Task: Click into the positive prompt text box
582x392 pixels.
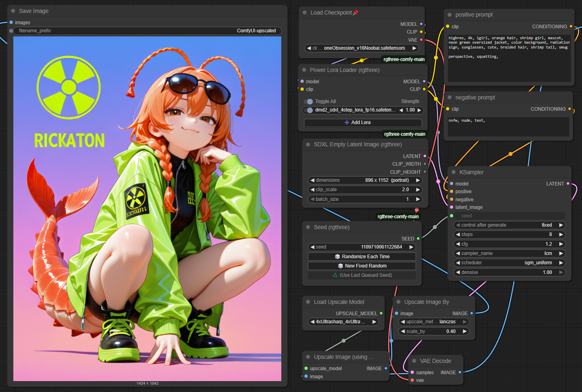Action: coord(509,58)
